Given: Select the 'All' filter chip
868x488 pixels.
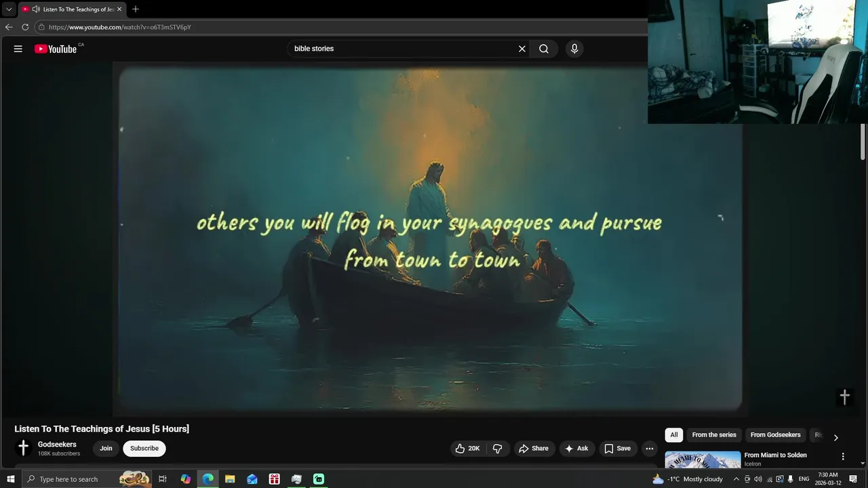Looking at the screenshot, I should pos(674,435).
